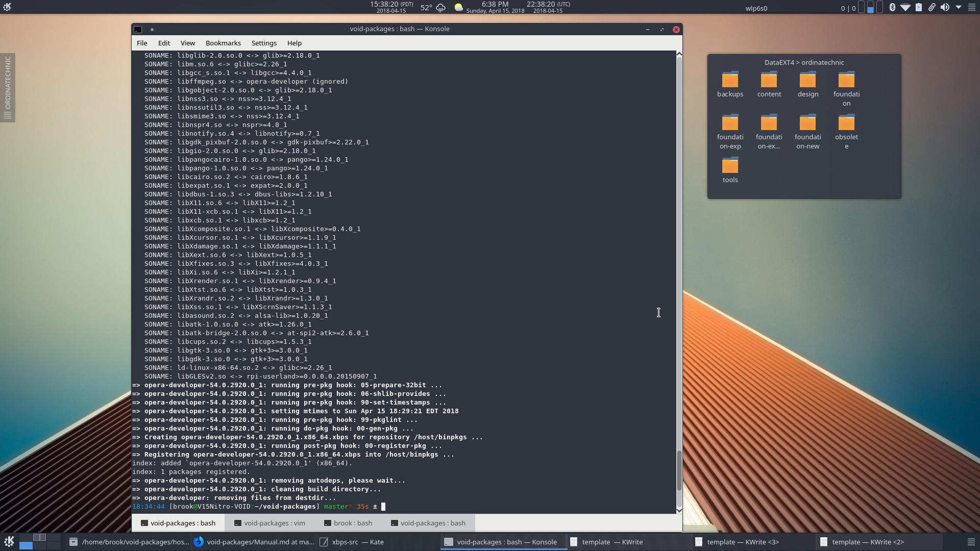Minimize the Konsole window
The height and width of the screenshot is (551, 980).
coord(648,29)
